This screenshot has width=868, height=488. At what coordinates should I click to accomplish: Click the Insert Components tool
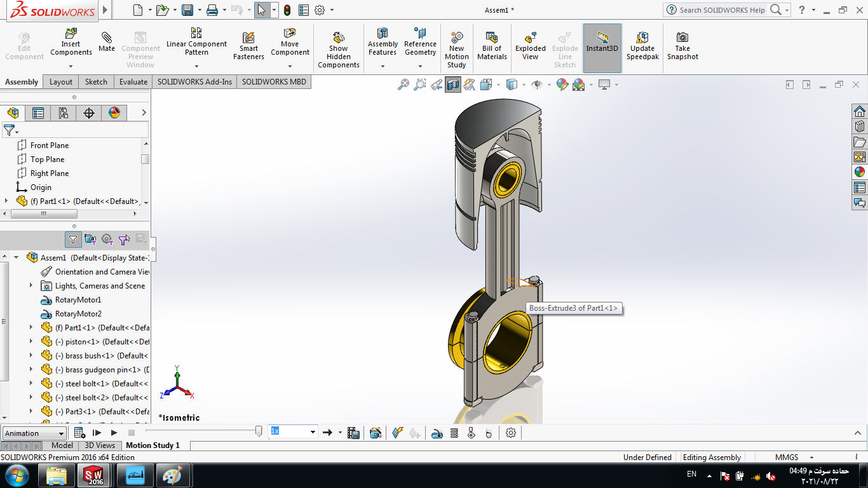click(x=71, y=42)
